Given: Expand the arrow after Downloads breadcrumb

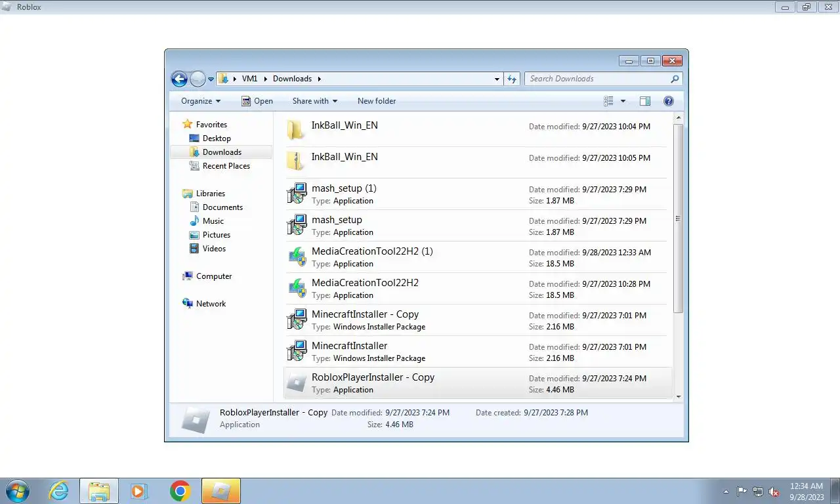Looking at the screenshot, I should pyautogui.click(x=320, y=79).
